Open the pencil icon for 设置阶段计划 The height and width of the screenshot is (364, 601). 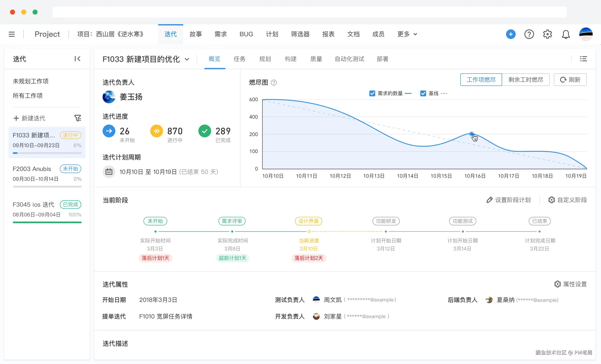coord(490,200)
